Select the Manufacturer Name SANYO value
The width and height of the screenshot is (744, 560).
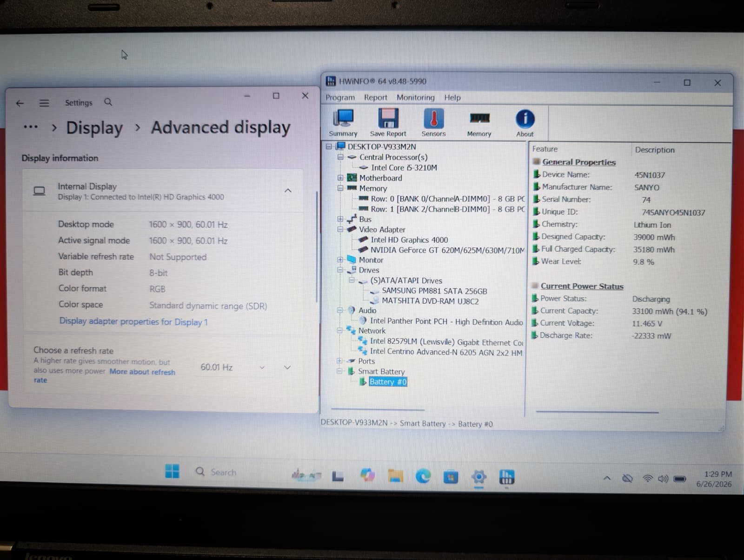point(647,187)
